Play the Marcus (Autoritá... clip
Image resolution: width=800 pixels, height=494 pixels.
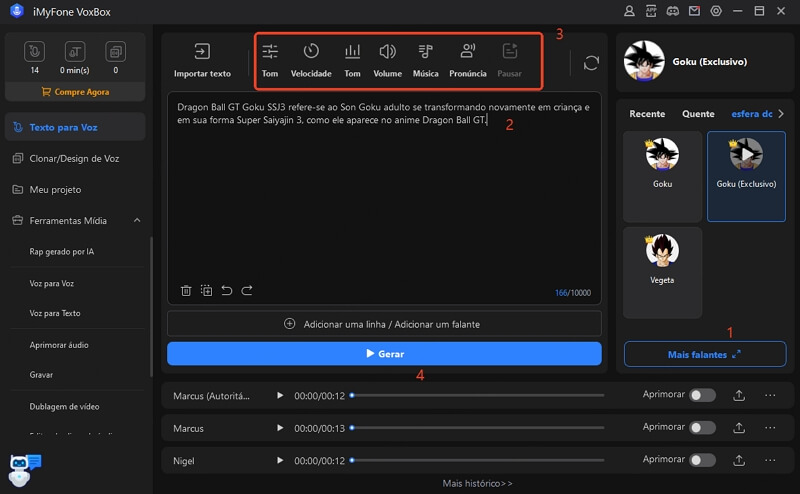(x=280, y=396)
